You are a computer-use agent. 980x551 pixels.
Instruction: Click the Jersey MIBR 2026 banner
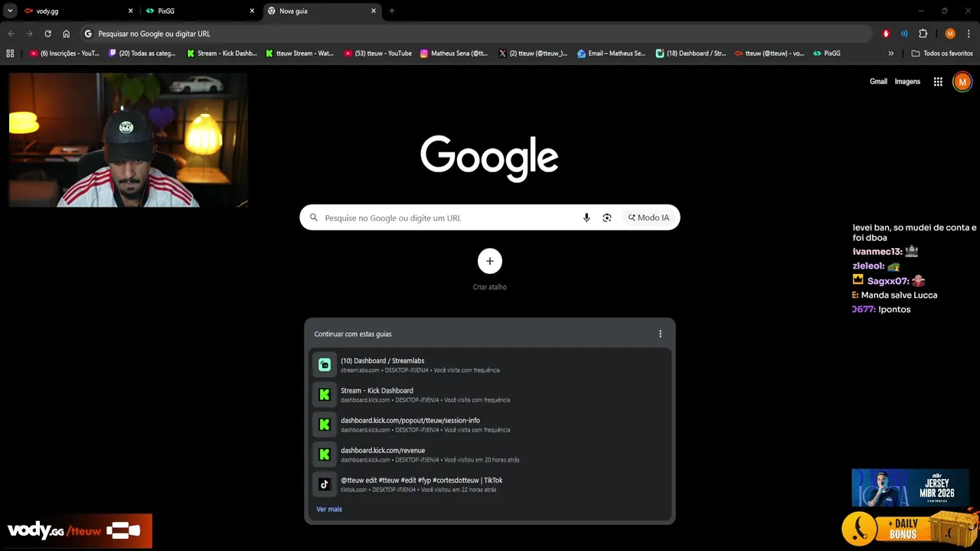pos(910,488)
